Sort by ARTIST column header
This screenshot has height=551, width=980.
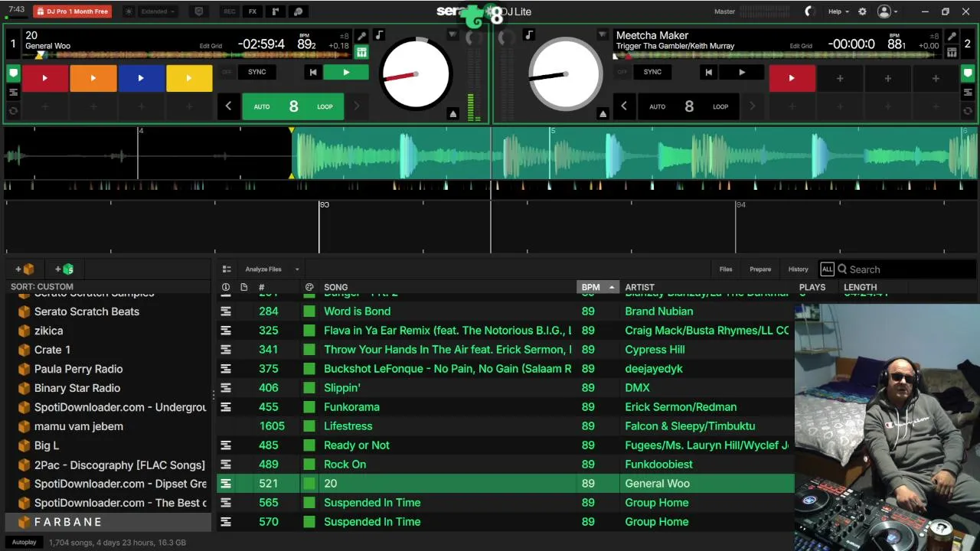pyautogui.click(x=639, y=287)
